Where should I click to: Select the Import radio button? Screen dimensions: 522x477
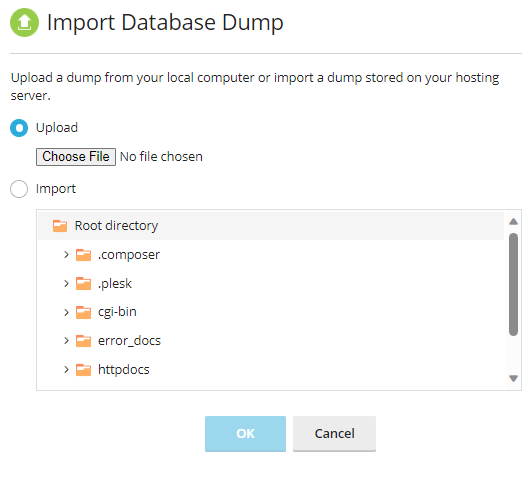(19, 189)
